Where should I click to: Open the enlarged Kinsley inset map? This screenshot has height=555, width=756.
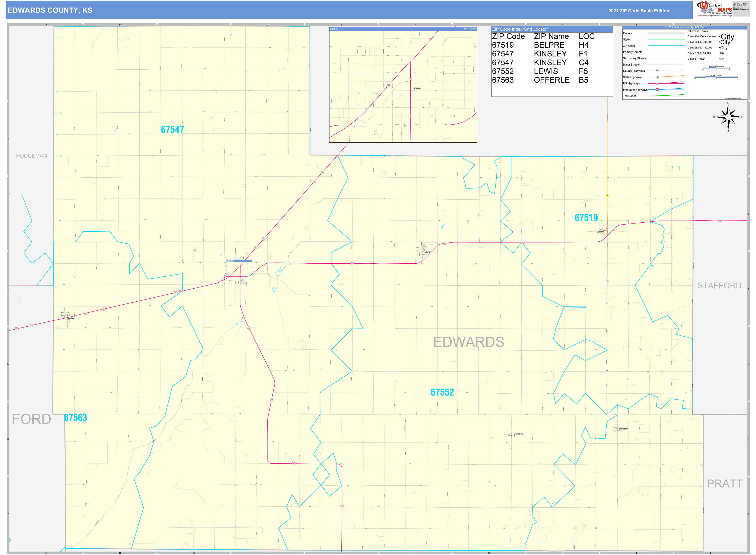coord(403,85)
